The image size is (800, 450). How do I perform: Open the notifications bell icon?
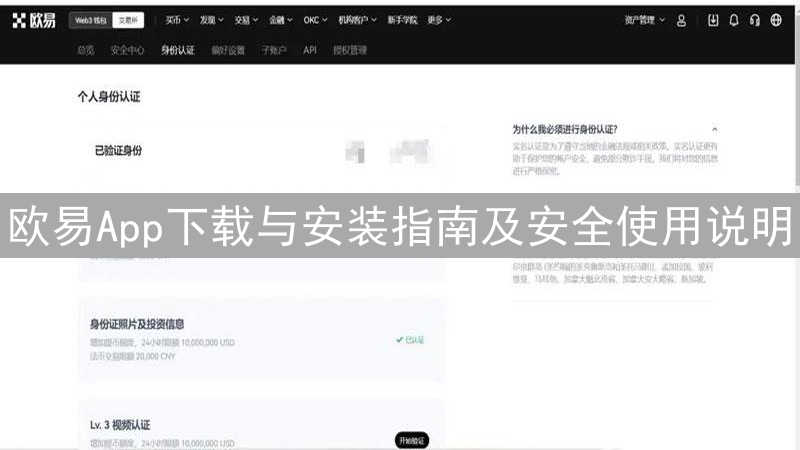pyautogui.click(x=734, y=20)
